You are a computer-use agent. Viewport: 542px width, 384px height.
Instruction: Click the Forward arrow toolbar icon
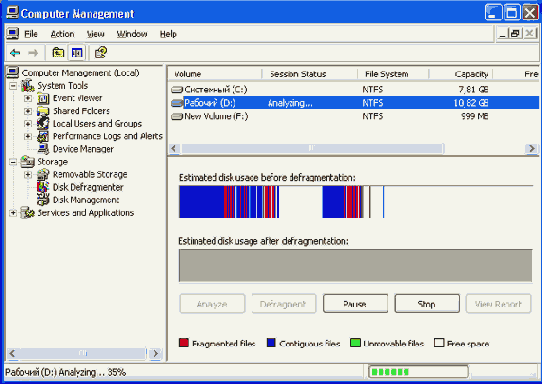click(33, 53)
